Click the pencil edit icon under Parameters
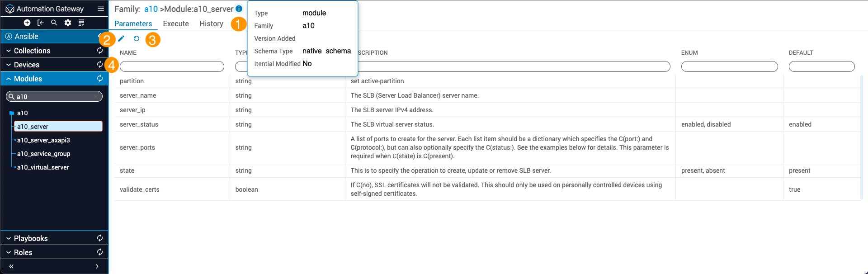The height and width of the screenshot is (274, 868). tap(121, 38)
